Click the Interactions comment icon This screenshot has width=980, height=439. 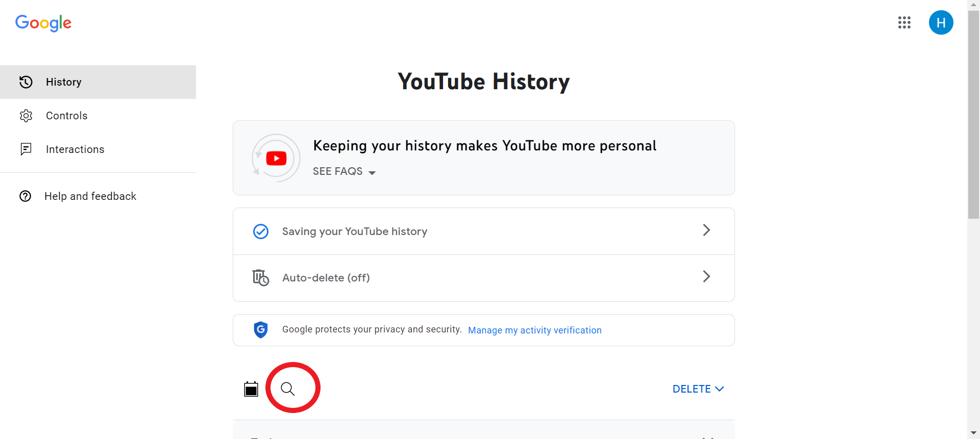click(26, 149)
